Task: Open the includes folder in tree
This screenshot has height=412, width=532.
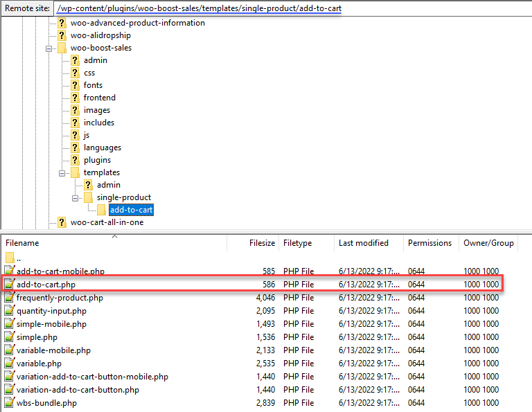Action: point(99,123)
